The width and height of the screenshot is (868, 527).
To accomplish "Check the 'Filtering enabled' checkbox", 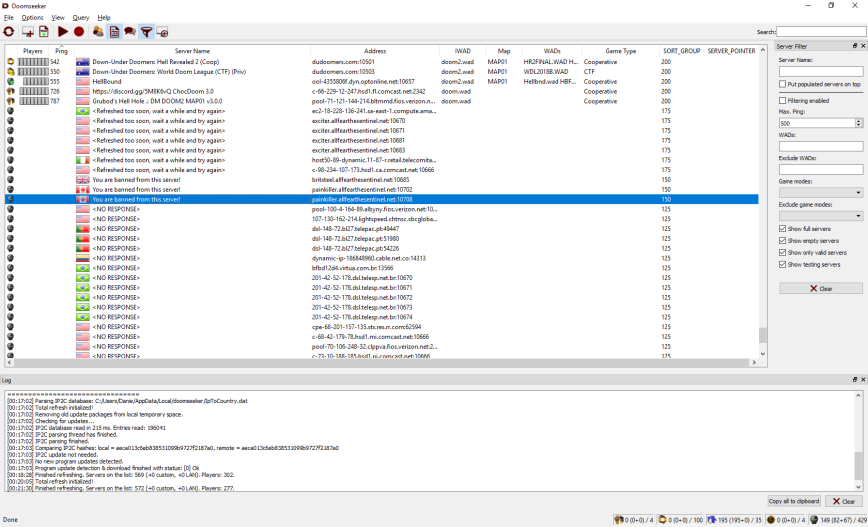I will click(783, 100).
